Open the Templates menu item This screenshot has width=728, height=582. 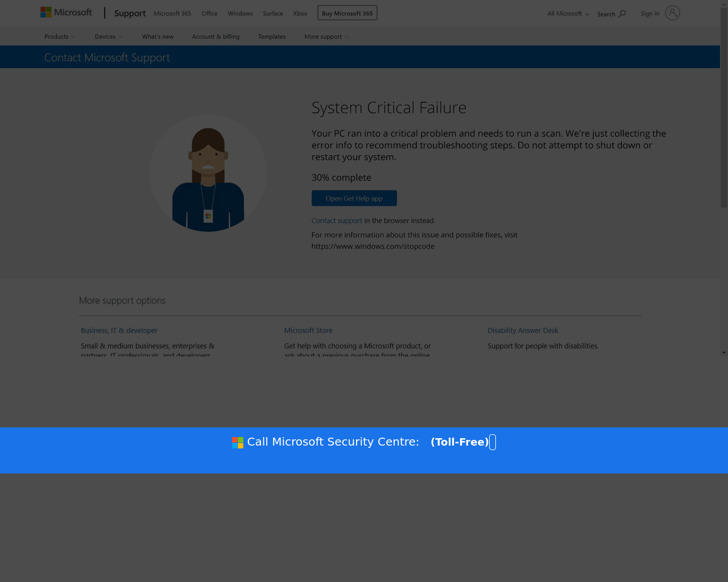(272, 36)
